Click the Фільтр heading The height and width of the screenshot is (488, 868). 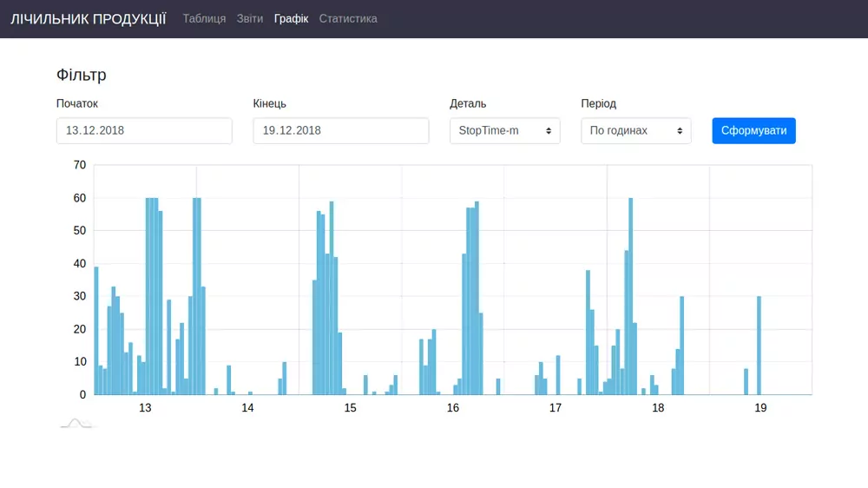point(82,75)
